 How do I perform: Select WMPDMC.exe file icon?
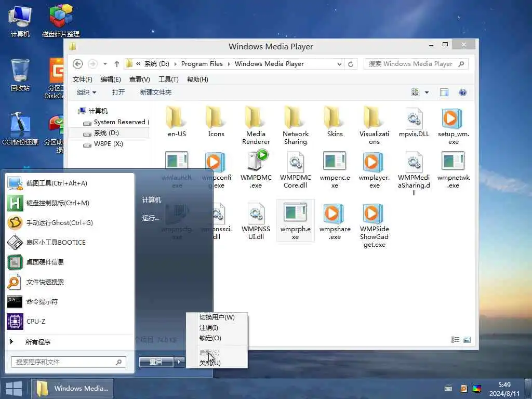click(257, 161)
